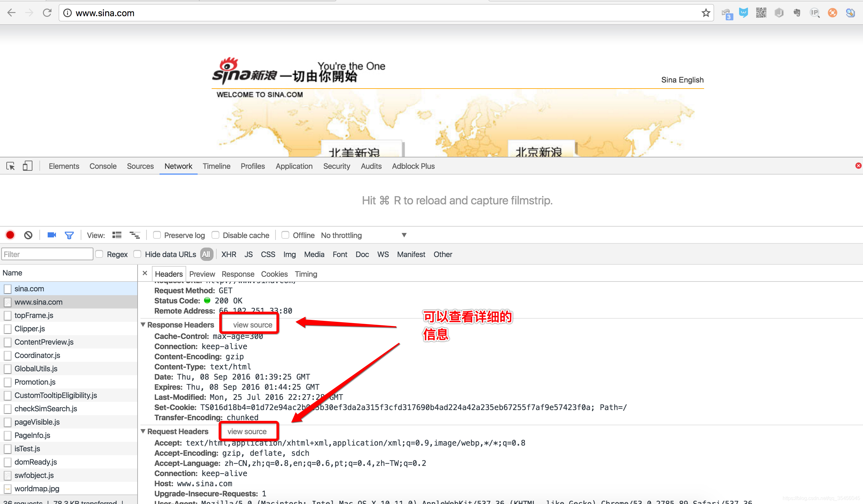Screen dimensions: 863x504
Task: Click the bookmark star in the address bar
Action: pyautogui.click(x=705, y=13)
